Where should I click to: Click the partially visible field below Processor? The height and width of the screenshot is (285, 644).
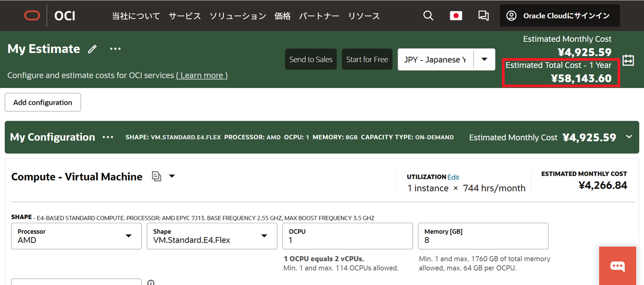point(76,282)
